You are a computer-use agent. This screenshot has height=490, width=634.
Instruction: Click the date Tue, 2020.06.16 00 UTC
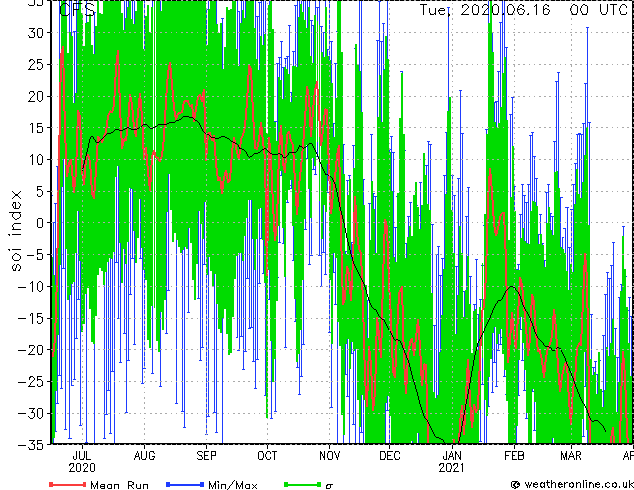pos(523,10)
